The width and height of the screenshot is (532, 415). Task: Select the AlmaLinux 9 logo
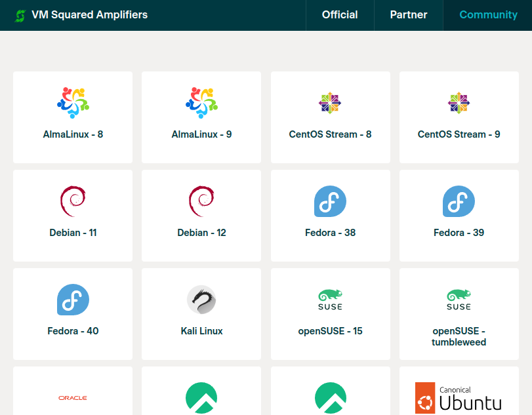(x=201, y=103)
